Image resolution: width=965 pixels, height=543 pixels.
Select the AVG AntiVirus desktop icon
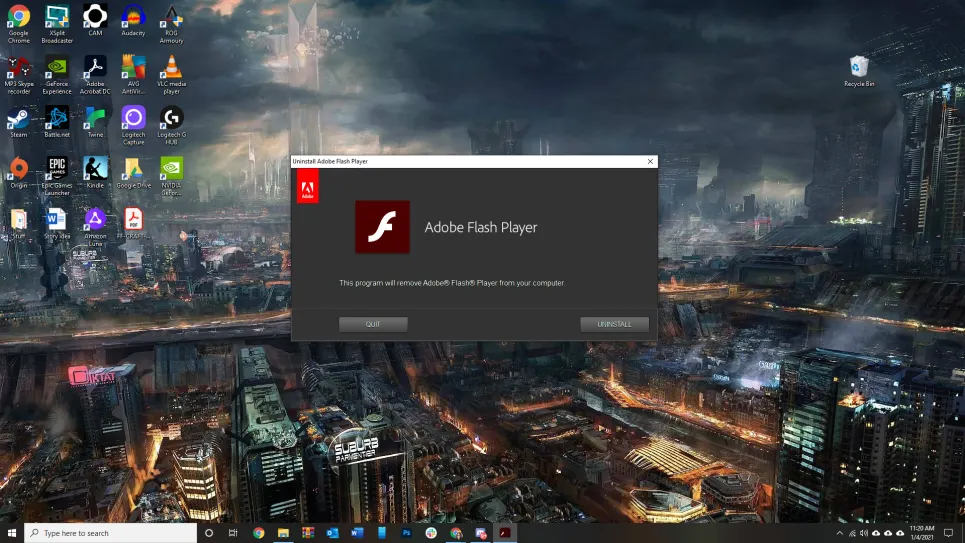[133, 74]
